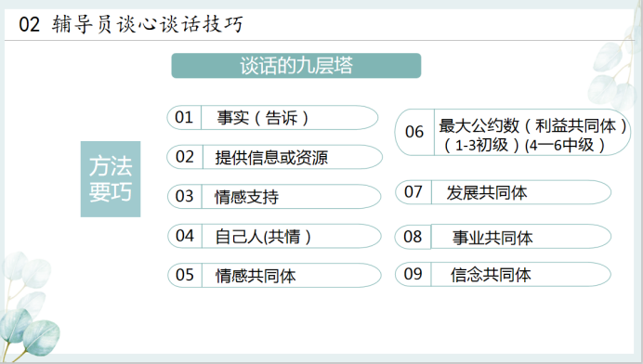Image resolution: width=643 pixels, height=364 pixels.
Task: Click the number 05 label
Action: [x=185, y=275]
